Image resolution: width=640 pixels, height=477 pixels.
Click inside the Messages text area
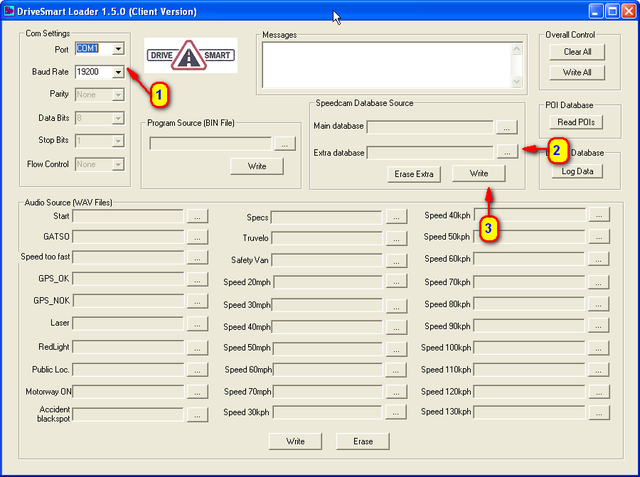(387, 65)
